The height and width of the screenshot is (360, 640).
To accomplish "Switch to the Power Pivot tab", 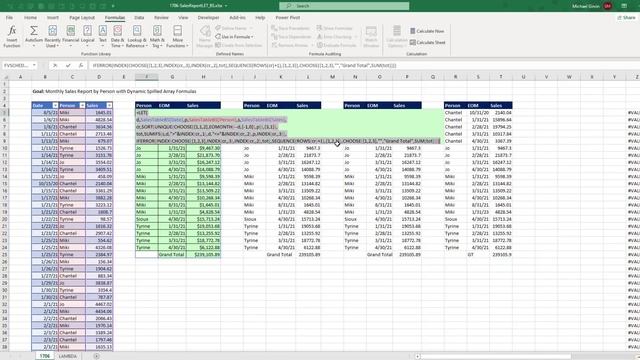I will pyautogui.click(x=288, y=18).
